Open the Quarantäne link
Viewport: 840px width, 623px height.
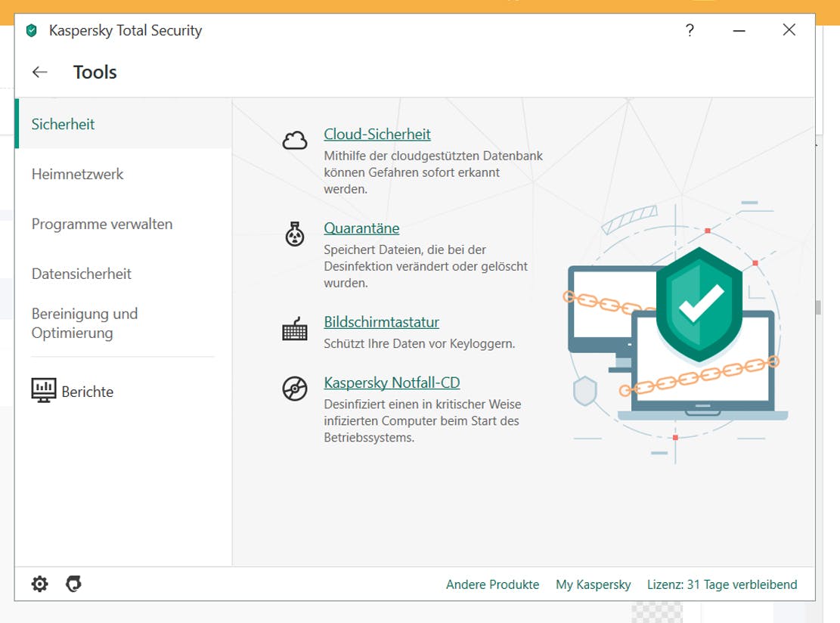point(361,228)
